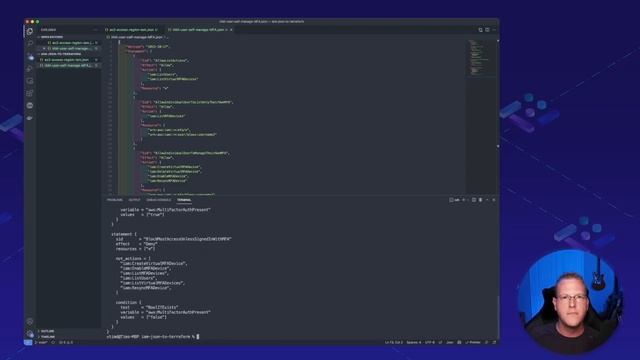This screenshot has height=360, width=640.
Task: Open the Remote Explorer view
Action: click(x=30, y=81)
